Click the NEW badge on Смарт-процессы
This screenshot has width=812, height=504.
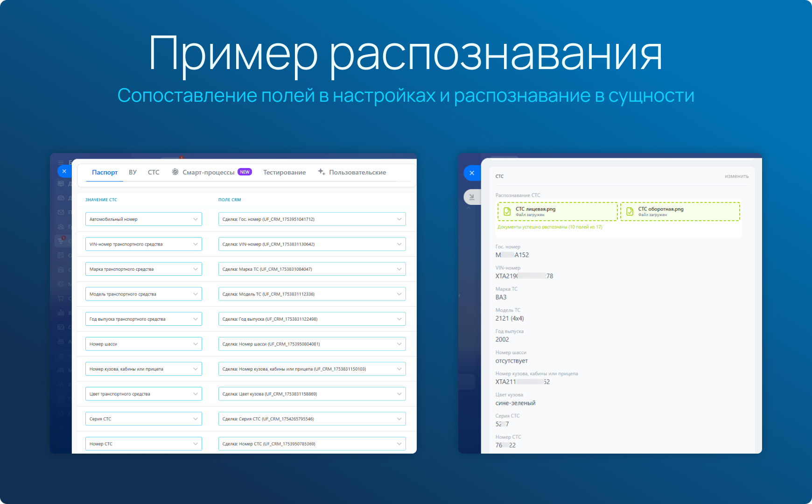coord(245,172)
